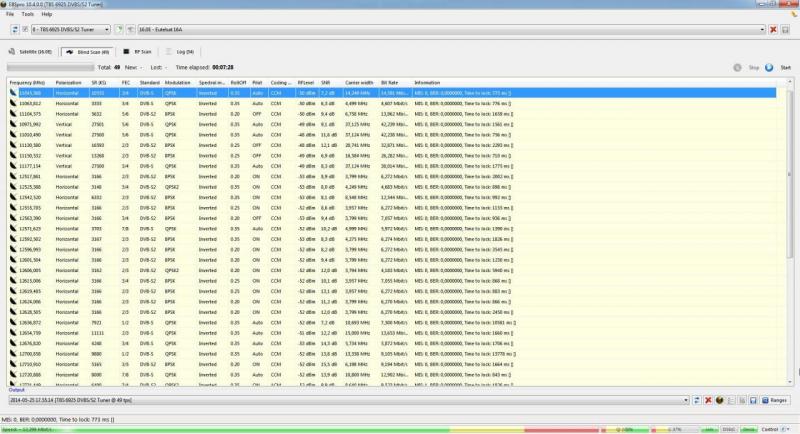Click the tuner refresh arrows icon
The width and height of the screenshot is (800, 434).
(15, 30)
